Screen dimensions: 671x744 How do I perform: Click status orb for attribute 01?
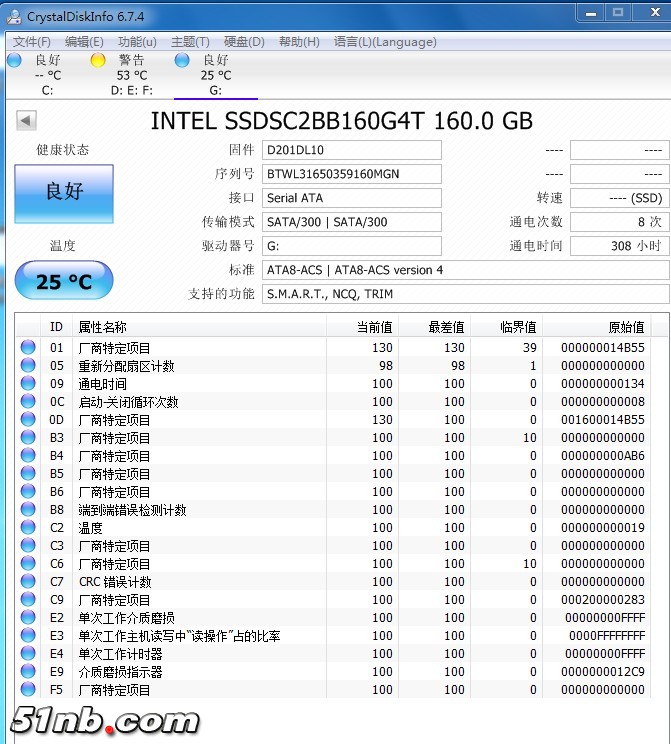click(28, 348)
